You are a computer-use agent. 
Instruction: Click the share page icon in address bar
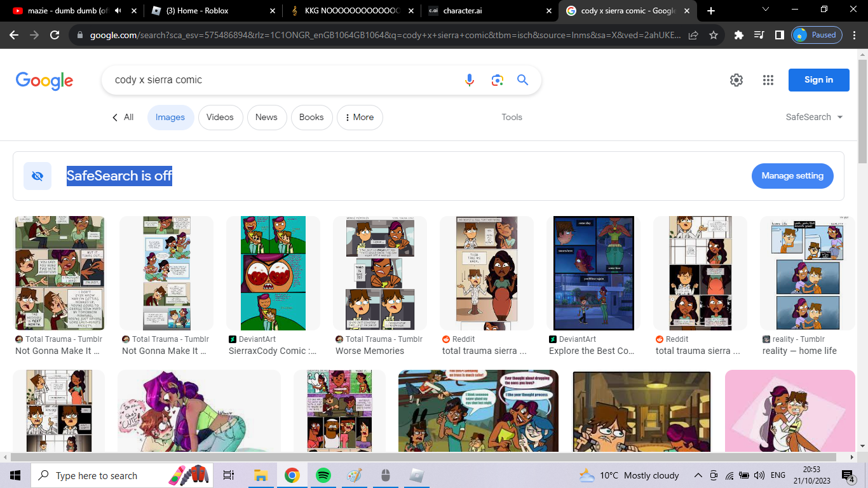[693, 35]
